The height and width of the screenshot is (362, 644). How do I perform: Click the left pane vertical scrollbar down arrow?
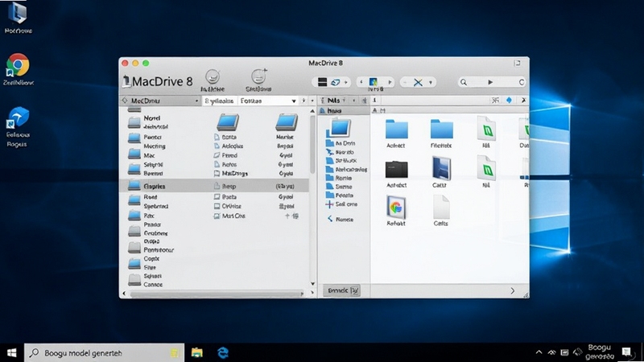coord(312,284)
